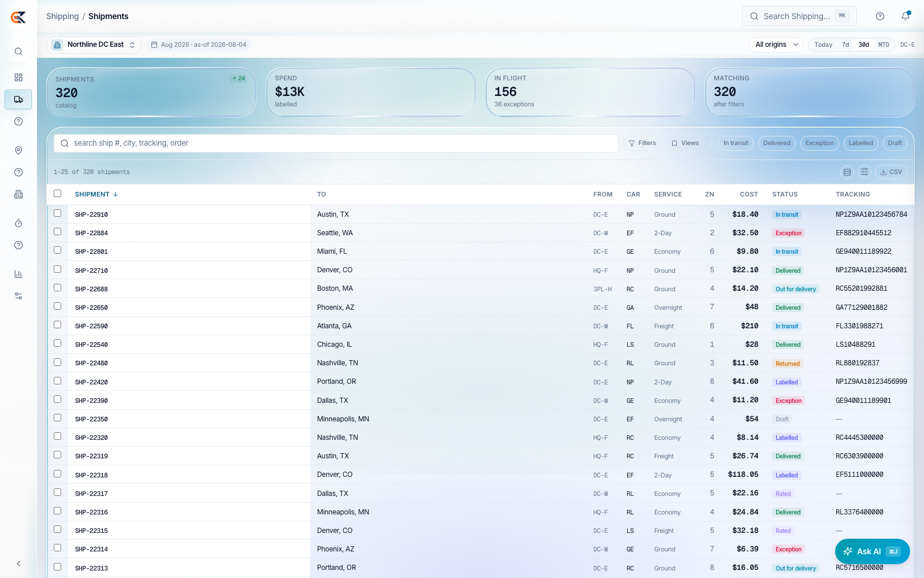The image size is (924, 578).
Task: Sort by the STATUS column header
Action: click(785, 195)
